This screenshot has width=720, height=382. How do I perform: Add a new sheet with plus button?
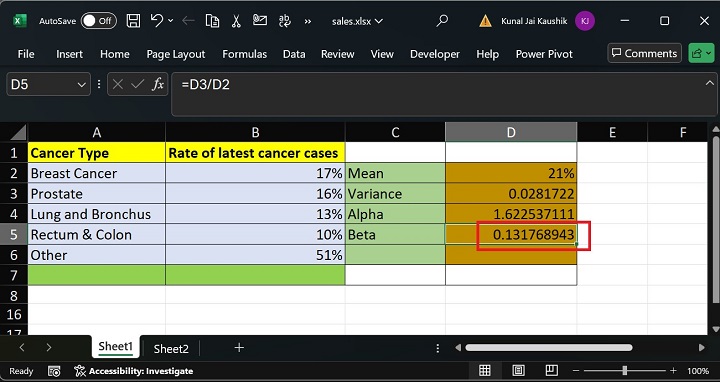[x=239, y=348]
